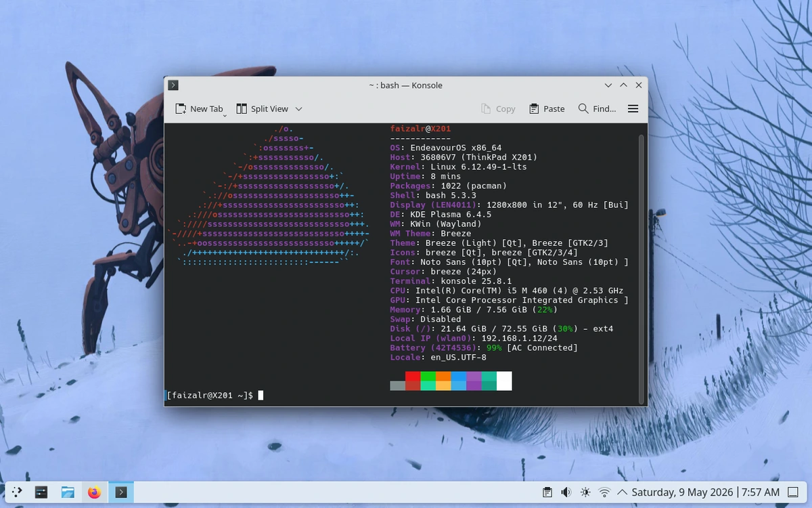812x508 pixels.
Task: Open the Wi-Fi networks tray icon
Action: coord(604,492)
